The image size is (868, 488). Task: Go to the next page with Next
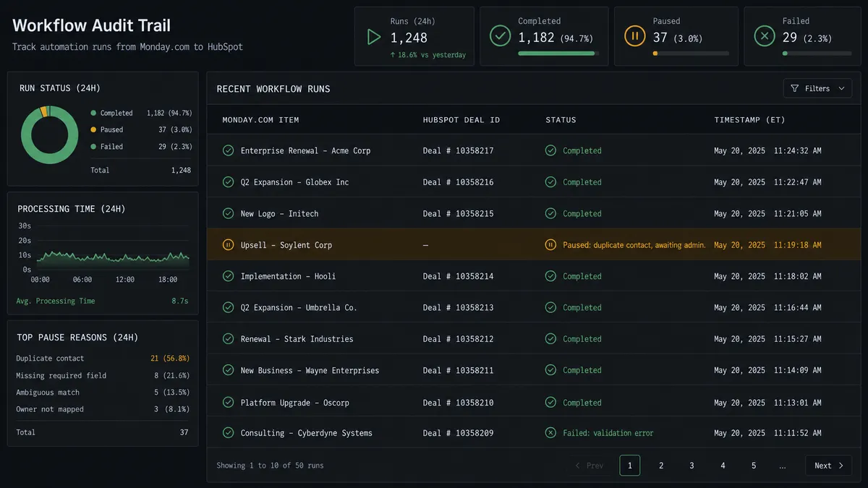pyautogui.click(x=829, y=466)
